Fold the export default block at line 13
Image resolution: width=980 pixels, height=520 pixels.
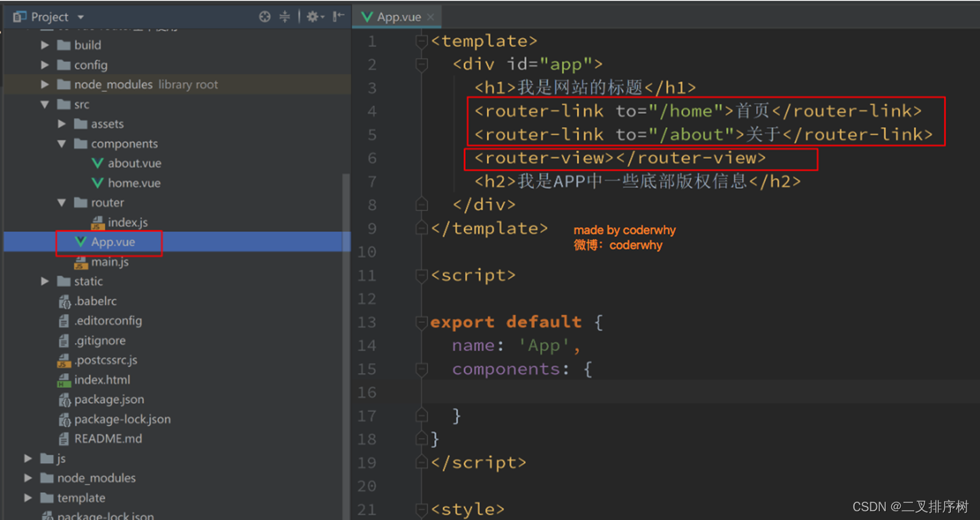[421, 322]
